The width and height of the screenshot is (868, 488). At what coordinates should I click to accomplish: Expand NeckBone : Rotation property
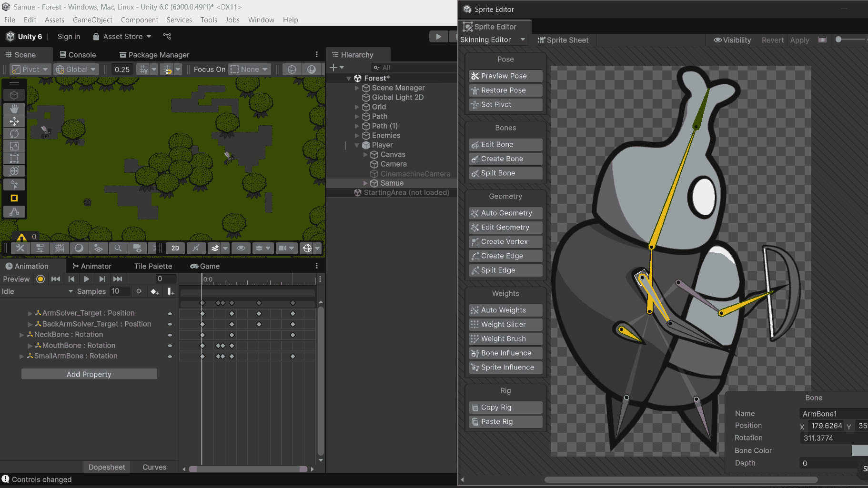pos(21,335)
